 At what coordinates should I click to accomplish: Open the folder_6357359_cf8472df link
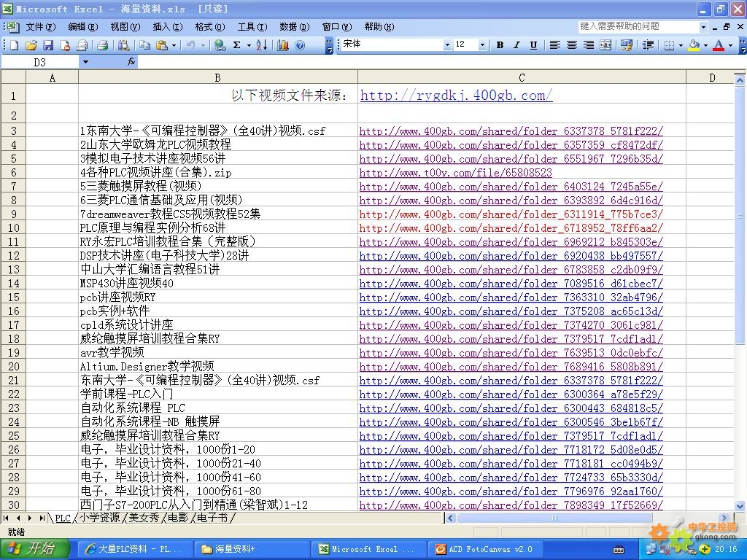click(511, 145)
